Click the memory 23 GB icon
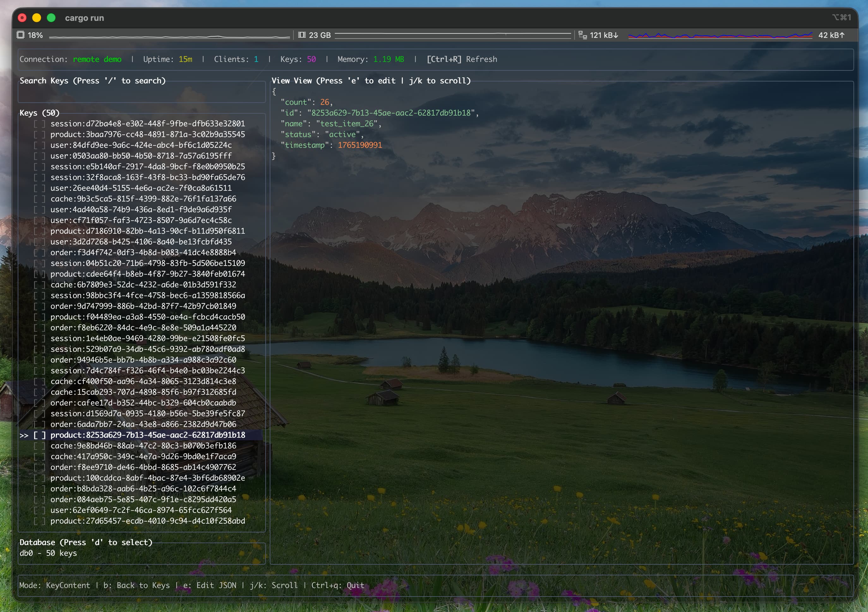 [x=302, y=35]
